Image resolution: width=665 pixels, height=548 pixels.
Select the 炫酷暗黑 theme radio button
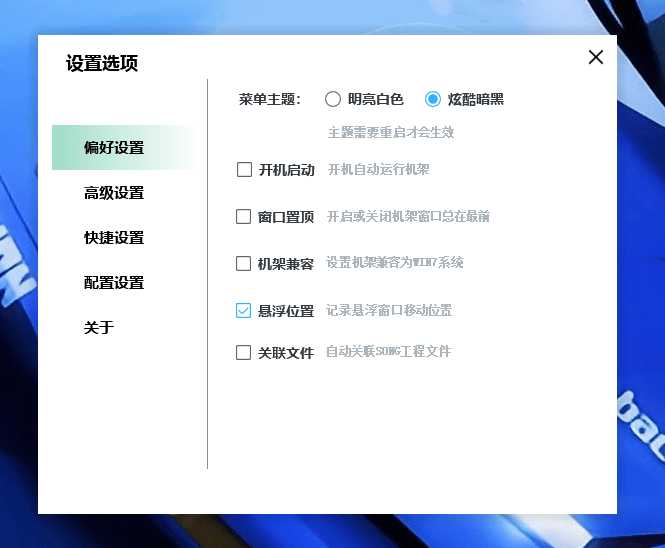(433, 99)
